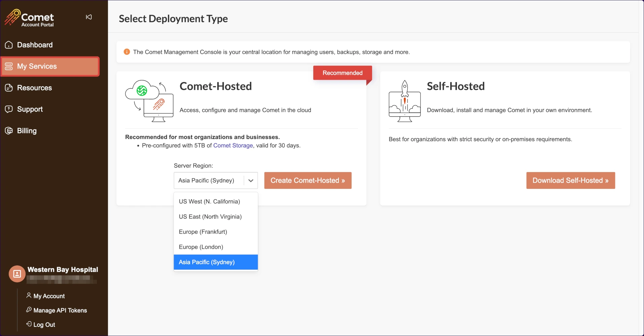Click the Select Deployment Type heading

tap(173, 19)
